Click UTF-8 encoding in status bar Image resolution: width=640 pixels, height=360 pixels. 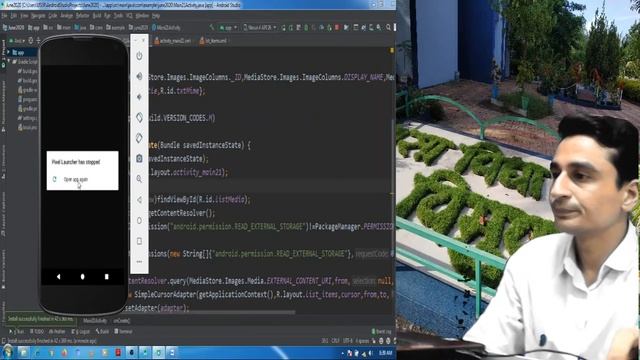coord(347,341)
